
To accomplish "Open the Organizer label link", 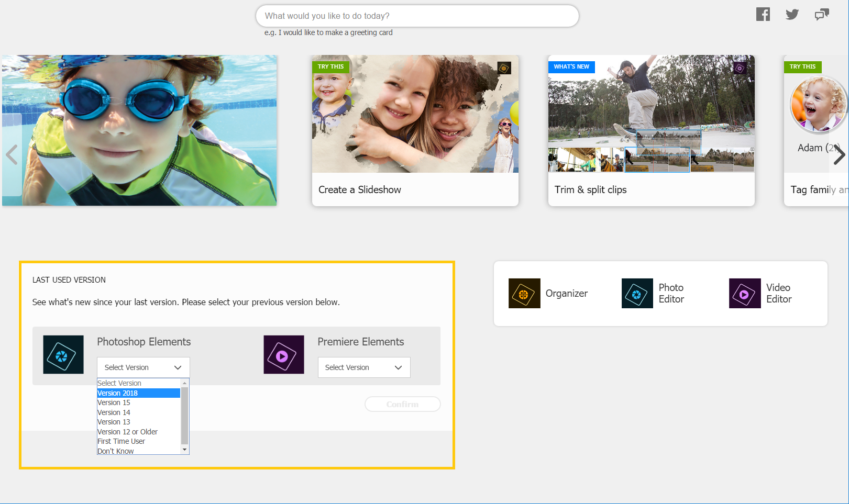I will click(x=567, y=293).
